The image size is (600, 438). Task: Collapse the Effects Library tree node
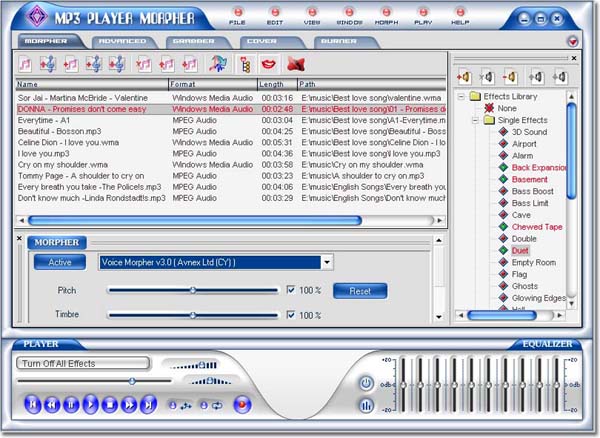pos(461,96)
